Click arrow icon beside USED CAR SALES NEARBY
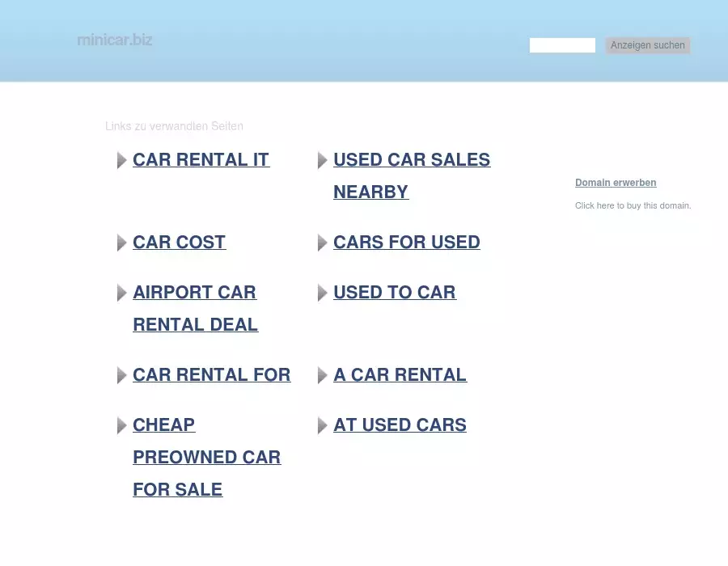This screenshot has height=566, width=728. click(x=322, y=160)
